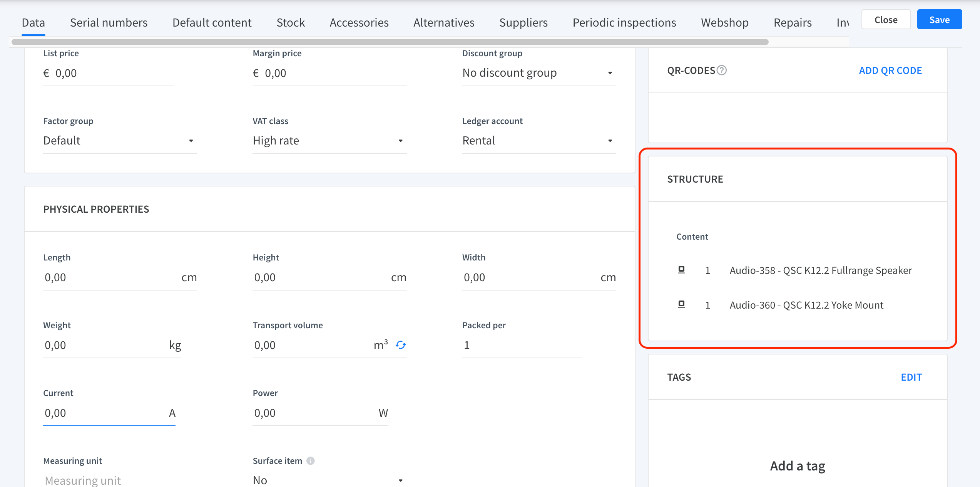Click the ADD QR CODE link
This screenshot has width=980, height=487.
(x=890, y=71)
